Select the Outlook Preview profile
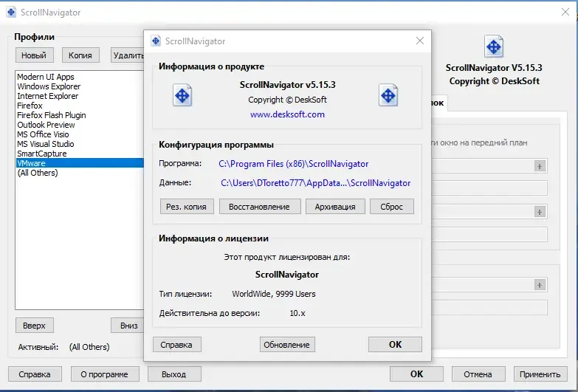This screenshot has height=392, width=578. (80, 125)
